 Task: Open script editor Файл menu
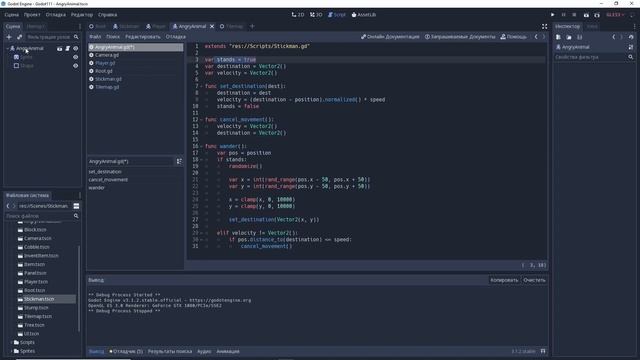pyautogui.click(x=95, y=37)
